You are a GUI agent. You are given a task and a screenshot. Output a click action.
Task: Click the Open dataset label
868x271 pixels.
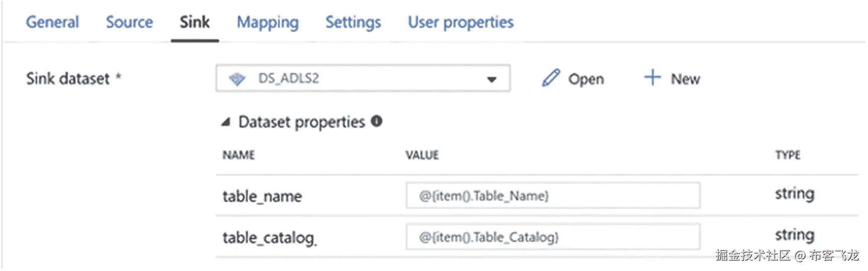(586, 79)
